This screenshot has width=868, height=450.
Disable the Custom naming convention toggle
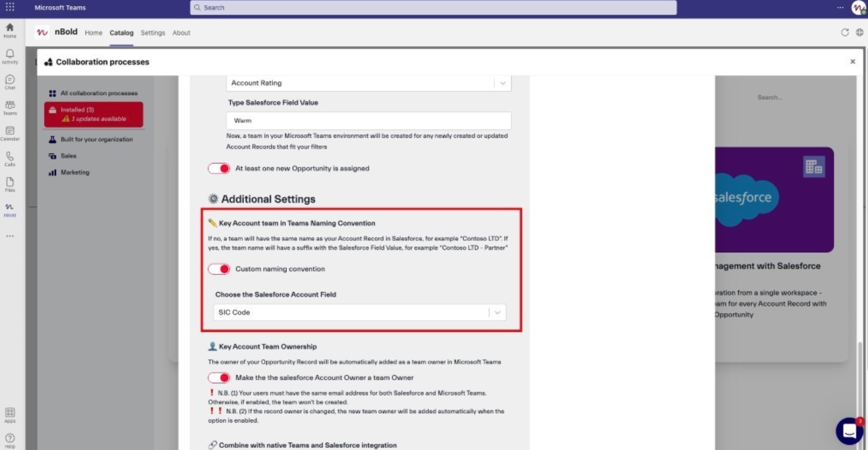(219, 269)
